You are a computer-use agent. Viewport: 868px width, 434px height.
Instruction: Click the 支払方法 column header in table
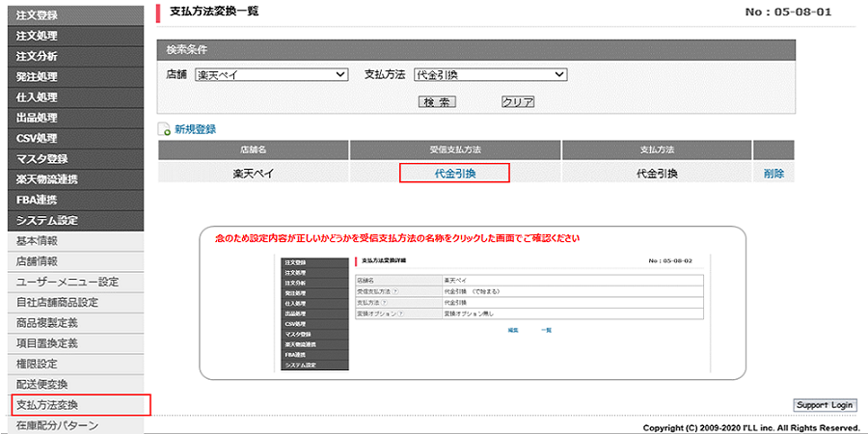(x=657, y=150)
